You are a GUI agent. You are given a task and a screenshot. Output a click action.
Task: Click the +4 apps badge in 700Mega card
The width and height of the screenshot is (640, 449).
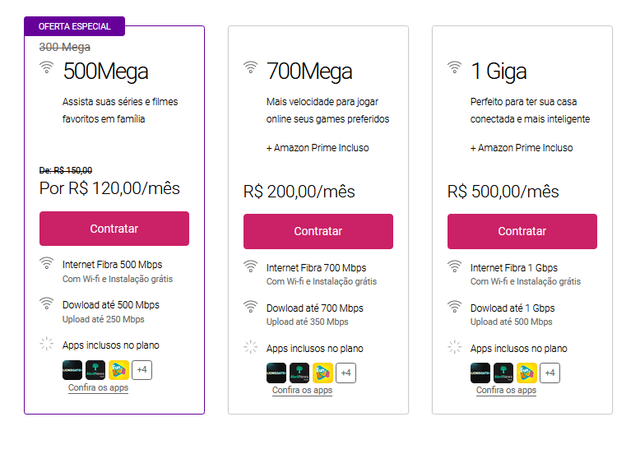tap(346, 373)
